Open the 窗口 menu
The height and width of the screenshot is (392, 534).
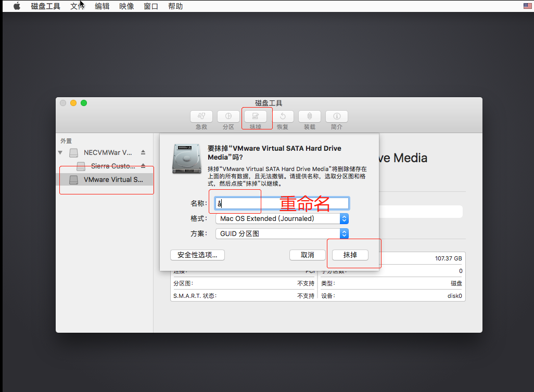point(151,6)
